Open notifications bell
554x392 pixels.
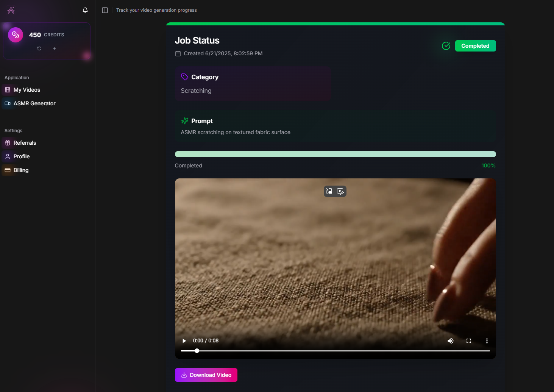pyautogui.click(x=85, y=10)
